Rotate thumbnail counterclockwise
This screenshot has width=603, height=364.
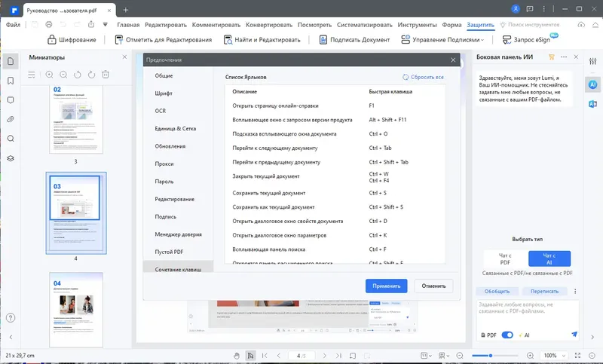pos(78,75)
